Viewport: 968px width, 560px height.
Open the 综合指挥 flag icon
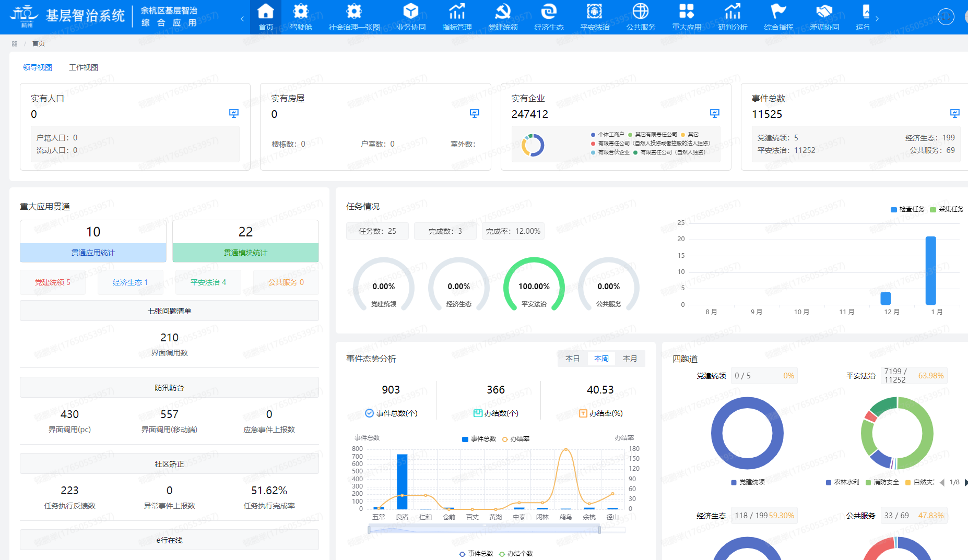click(778, 11)
